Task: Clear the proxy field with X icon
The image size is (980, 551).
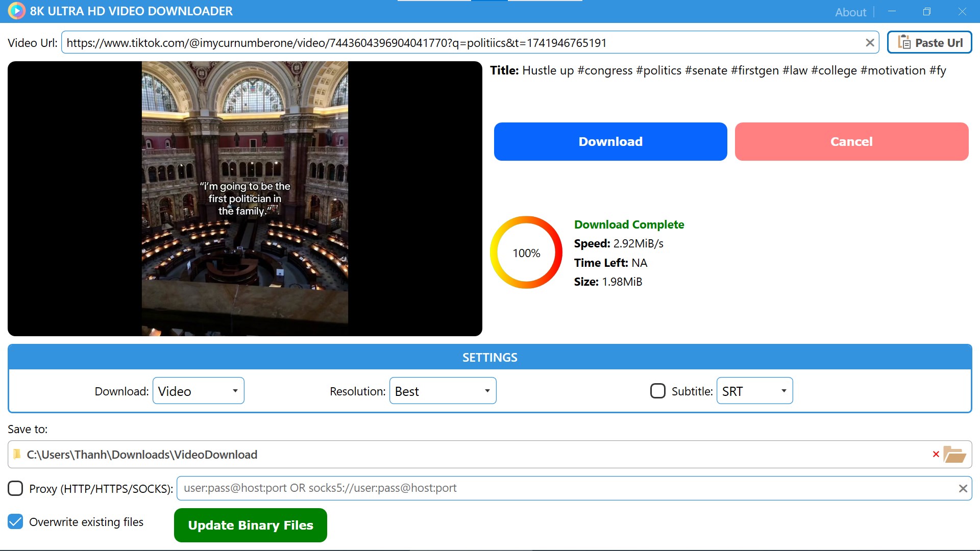Action: (963, 489)
